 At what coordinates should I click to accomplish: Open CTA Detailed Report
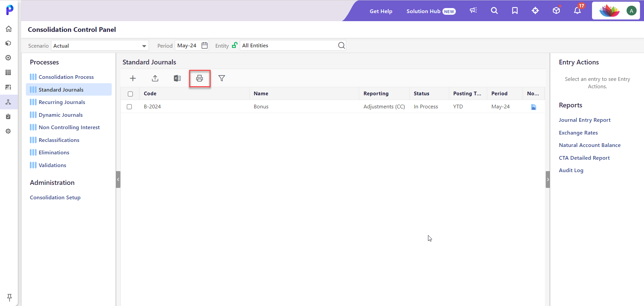584,158
